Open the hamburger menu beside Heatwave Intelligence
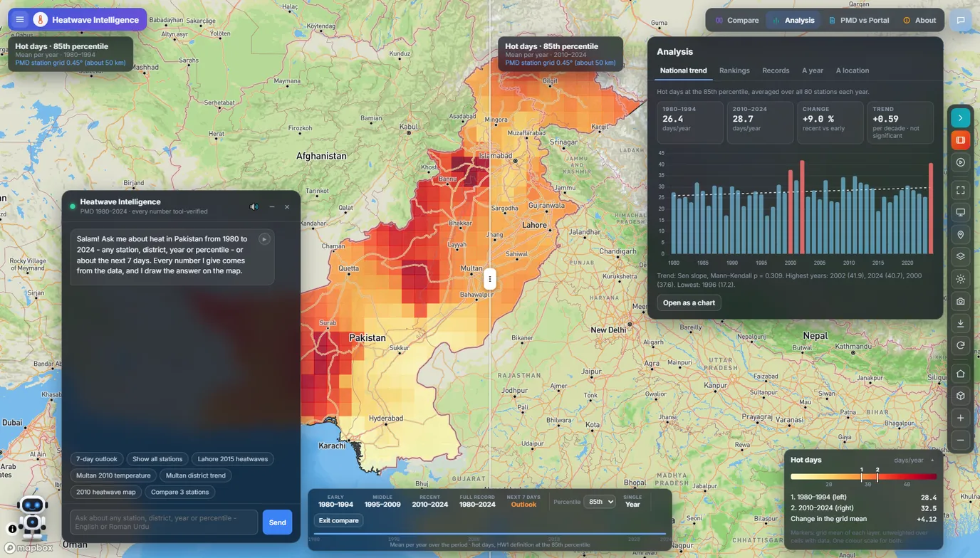This screenshot has width=980, height=558. 20,20
